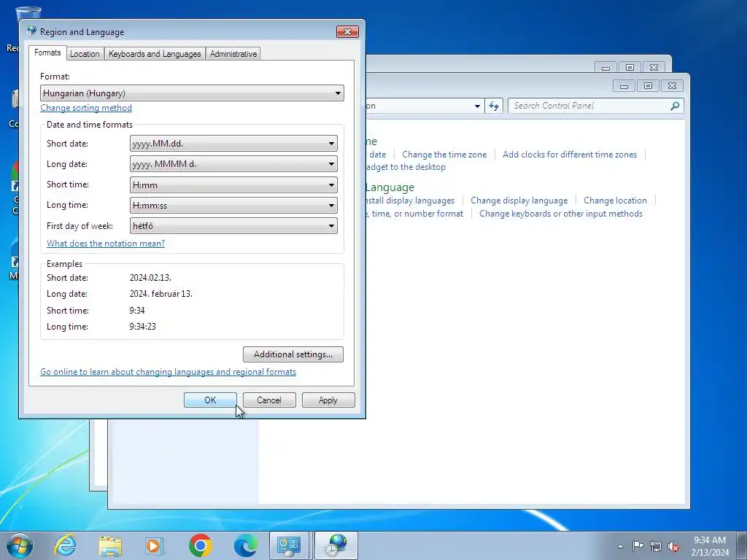The width and height of the screenshot is (747, 560).
Task: Open the Short time format dropdown
Action: point(233,184)
